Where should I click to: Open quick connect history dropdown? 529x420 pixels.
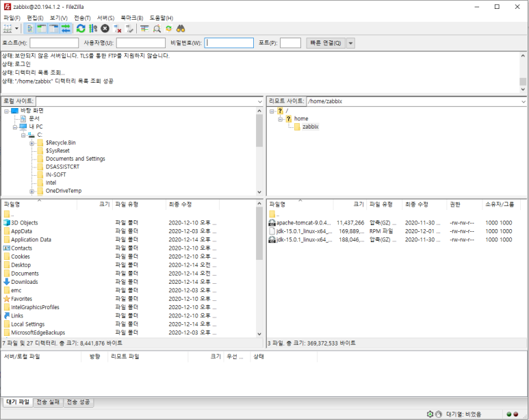[x=350, y=43]
